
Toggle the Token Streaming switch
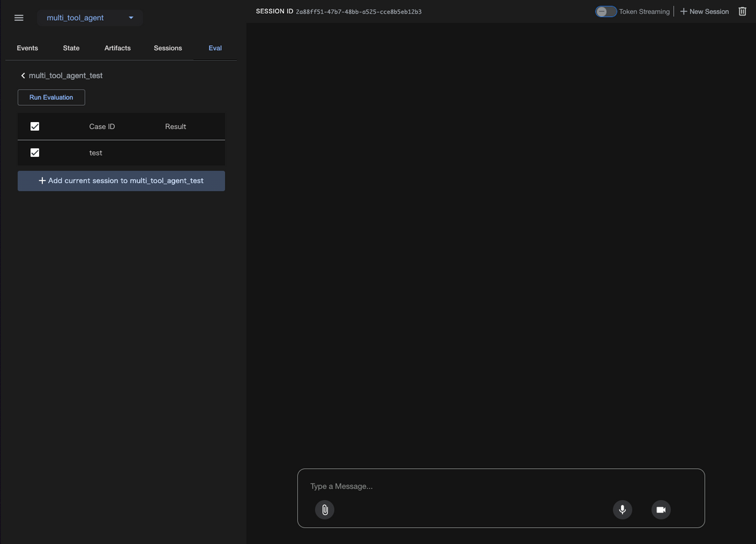[606, 11]
